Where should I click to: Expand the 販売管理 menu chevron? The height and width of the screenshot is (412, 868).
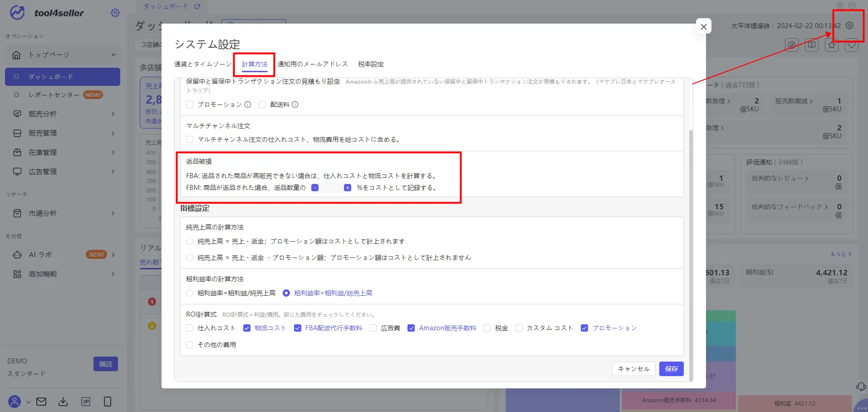coord(113,133)
